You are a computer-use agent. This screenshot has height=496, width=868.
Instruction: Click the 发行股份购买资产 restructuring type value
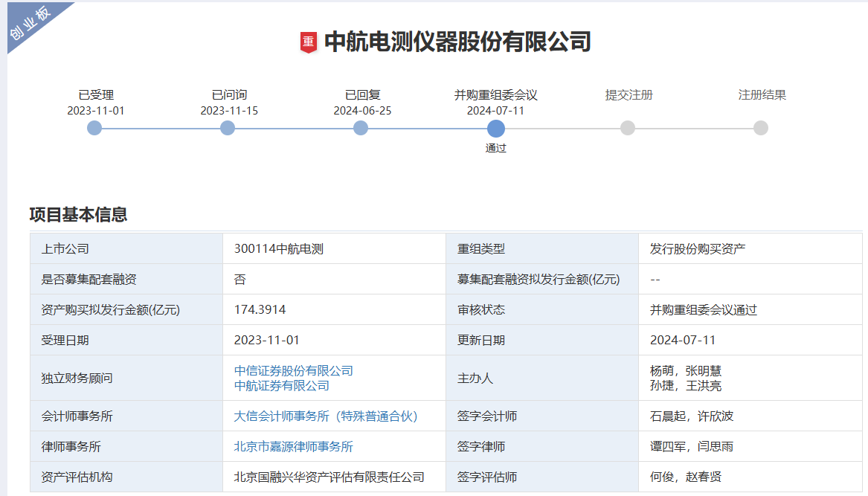[x=698, y=249]
